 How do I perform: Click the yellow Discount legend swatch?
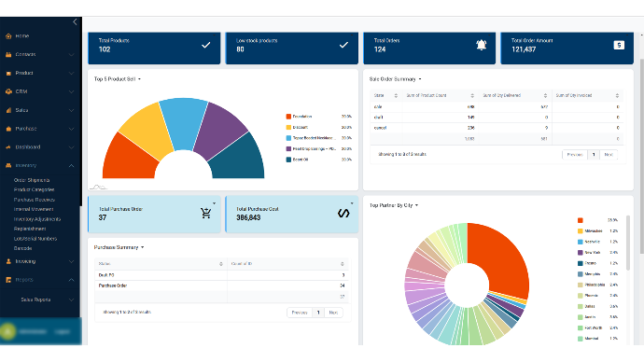coord(288,127)
